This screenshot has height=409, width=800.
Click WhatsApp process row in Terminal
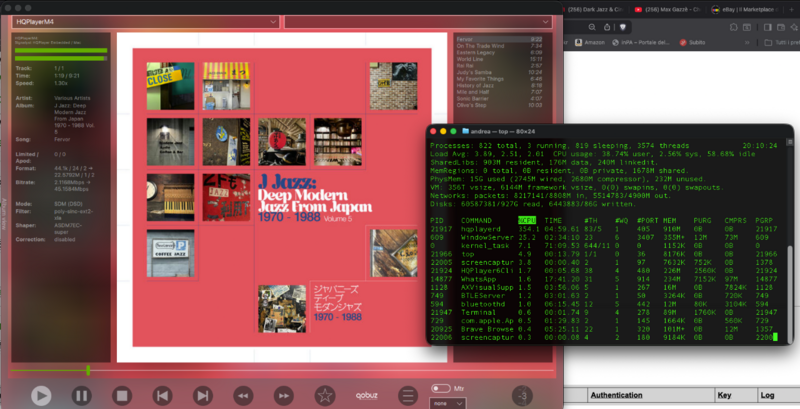coord(604,279)
